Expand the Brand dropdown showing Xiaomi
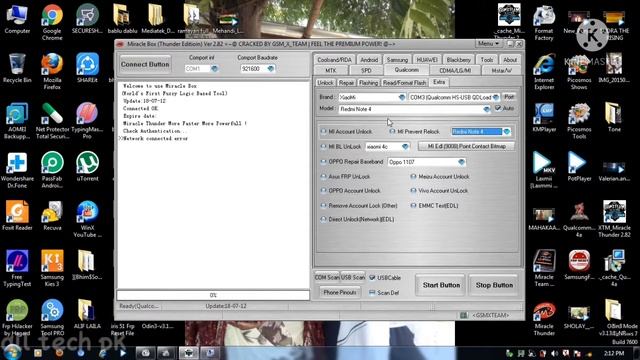The height and width of the screenshot is (360, 640). [402, 97]
